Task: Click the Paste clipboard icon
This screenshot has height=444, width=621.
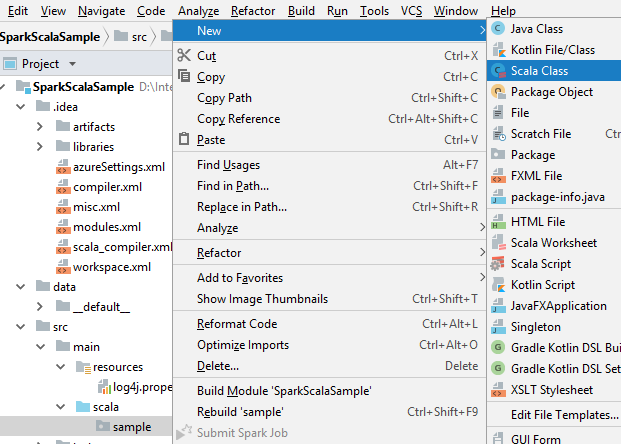Action: point(183,139)
